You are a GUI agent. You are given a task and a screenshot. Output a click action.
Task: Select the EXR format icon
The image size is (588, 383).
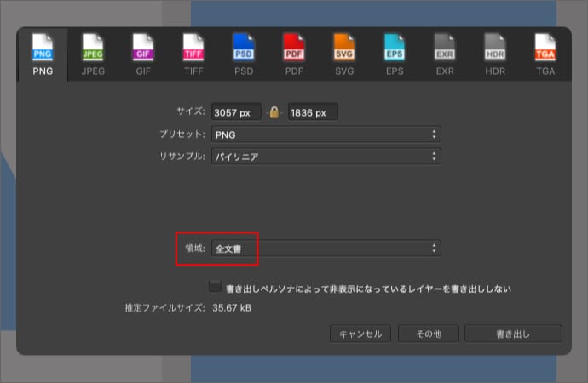[x=445, y=49]
